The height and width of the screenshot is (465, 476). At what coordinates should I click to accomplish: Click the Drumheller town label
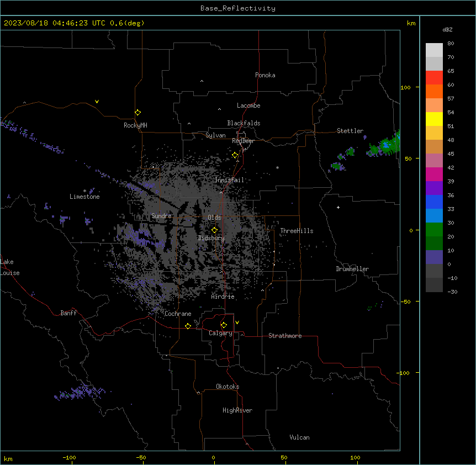point(352,269)
